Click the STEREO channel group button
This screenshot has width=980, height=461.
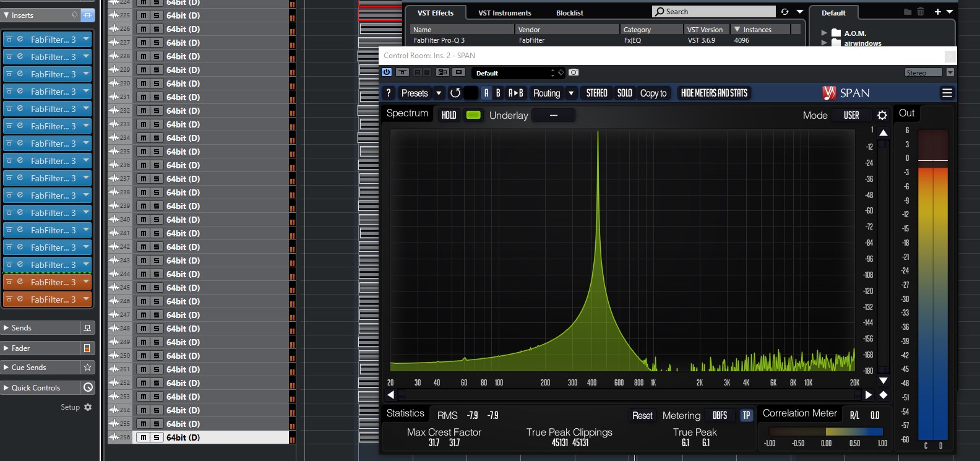[x=597, y=93]
